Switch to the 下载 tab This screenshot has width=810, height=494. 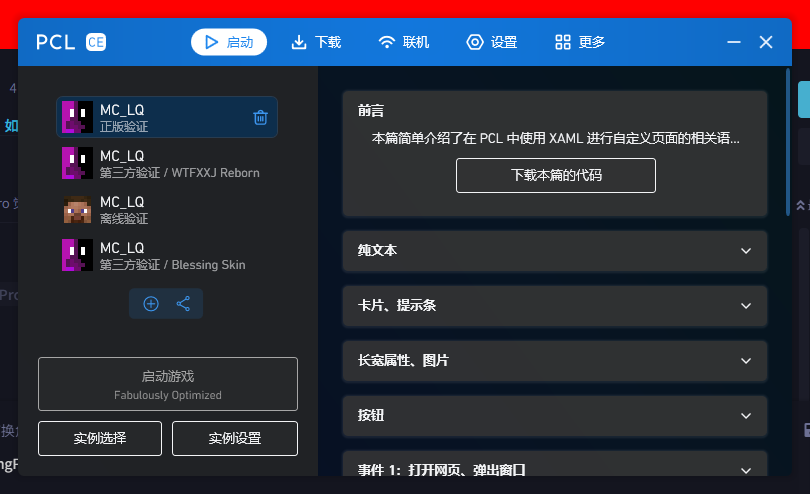(x=316, y=42)
